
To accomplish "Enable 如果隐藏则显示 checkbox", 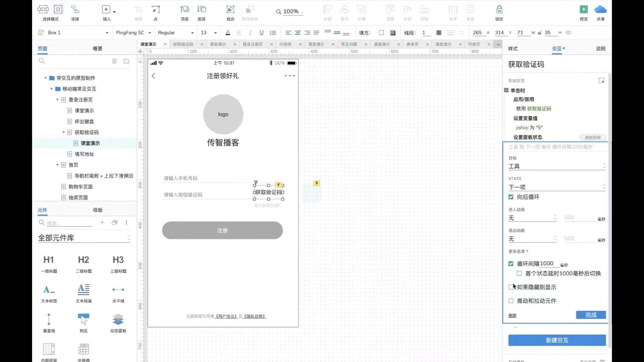I will coord(511,287).
